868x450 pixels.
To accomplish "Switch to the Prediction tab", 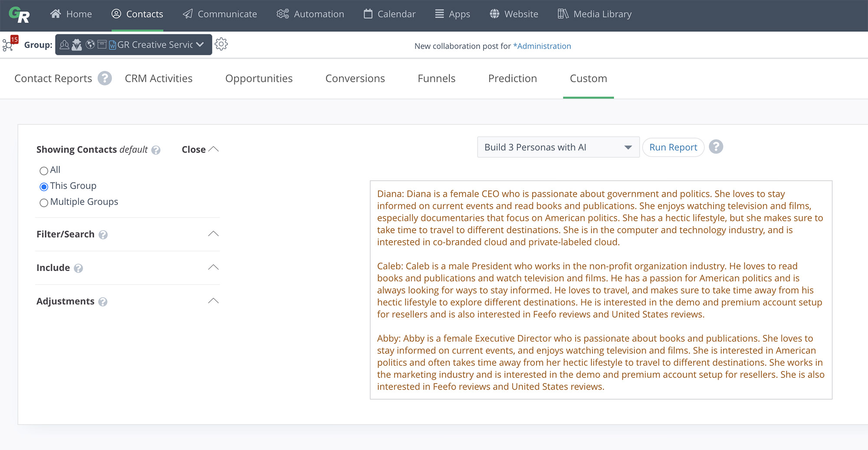I will tap(513, 78).
